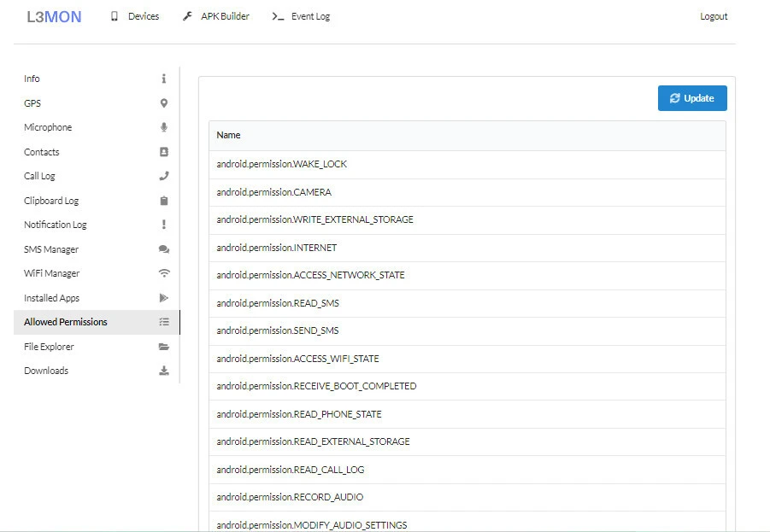Click the Name column header
This screenshot has width=770, height=532.
(x=228, y=135)
